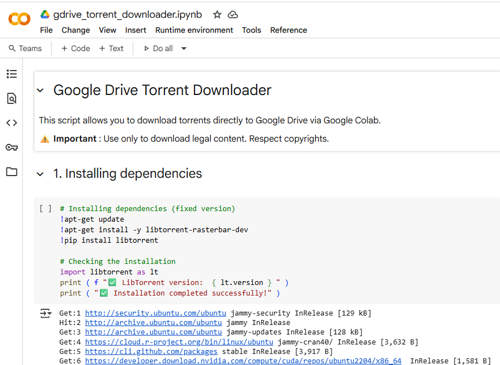The width and height of the screenshot is (500, 365).
Task: Open the View menu
Action: click(107, 30)
